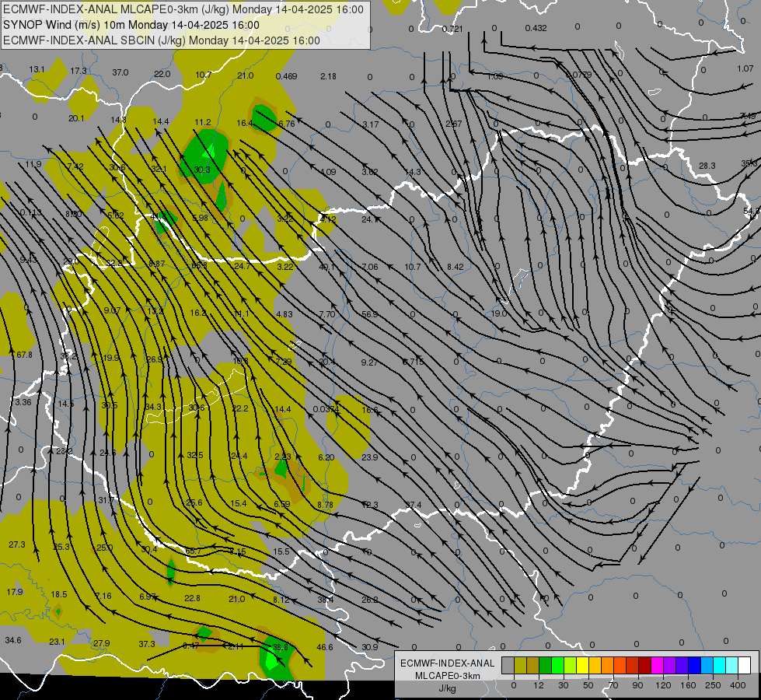761x700 pixels.
Task: Click the map value '37.4'
Action: point(414,506)
